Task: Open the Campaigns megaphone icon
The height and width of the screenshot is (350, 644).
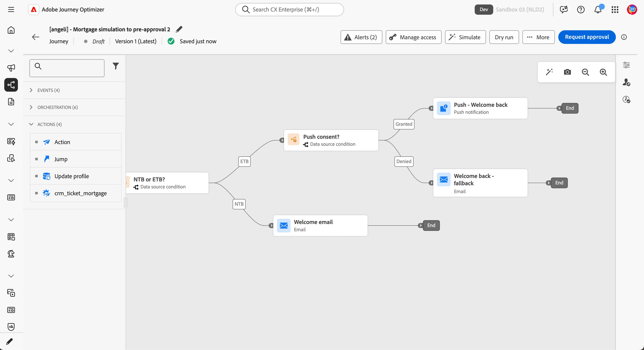Action: [x=11, y=68]
